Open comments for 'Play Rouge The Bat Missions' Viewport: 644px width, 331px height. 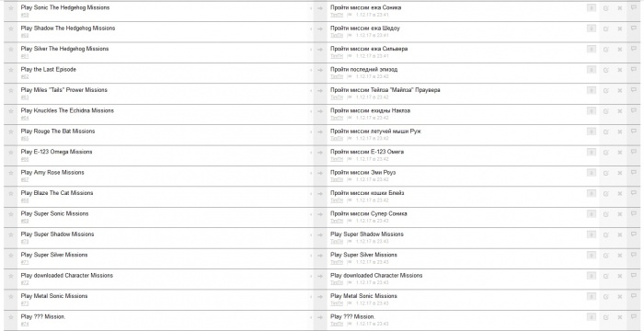tap(633, 131)
